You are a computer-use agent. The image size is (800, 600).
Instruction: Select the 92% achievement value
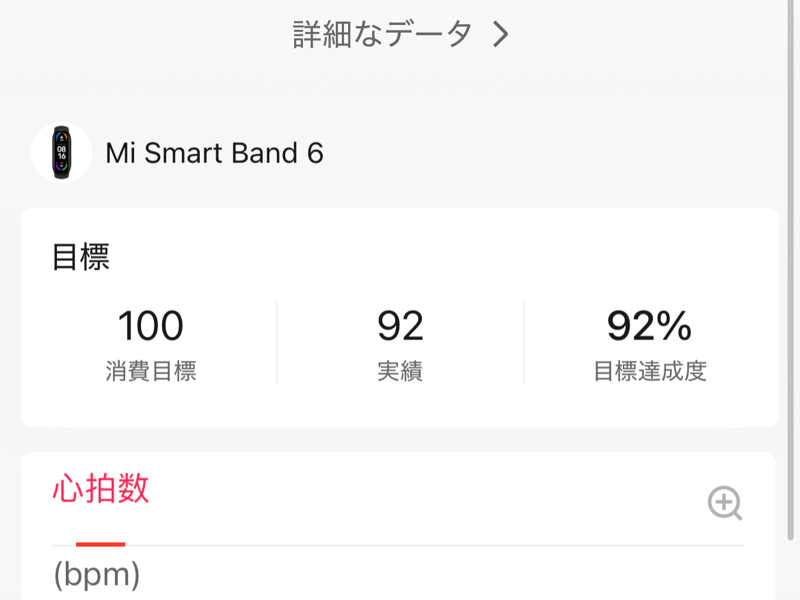[x=649, y=326]
